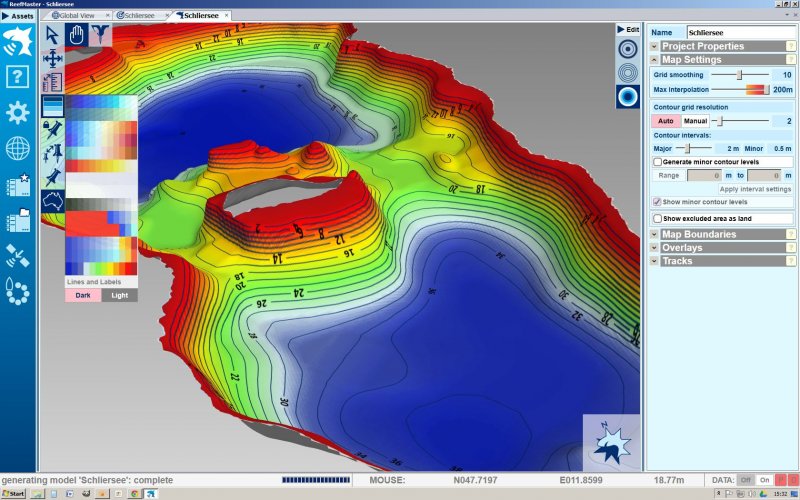Switch DATA toggle to On
Image resolution: width=800 pixels, height=500 pixels.
[764, 481]
